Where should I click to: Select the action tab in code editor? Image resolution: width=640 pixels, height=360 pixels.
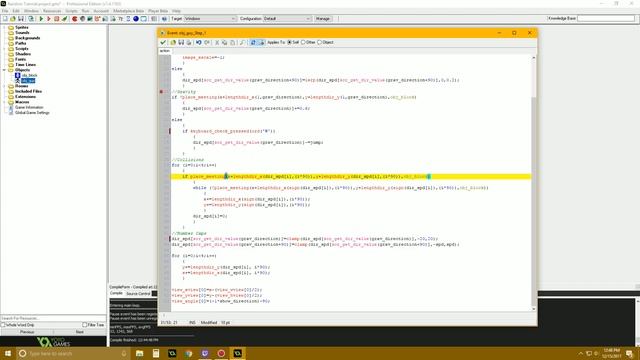tap(165, 51)
